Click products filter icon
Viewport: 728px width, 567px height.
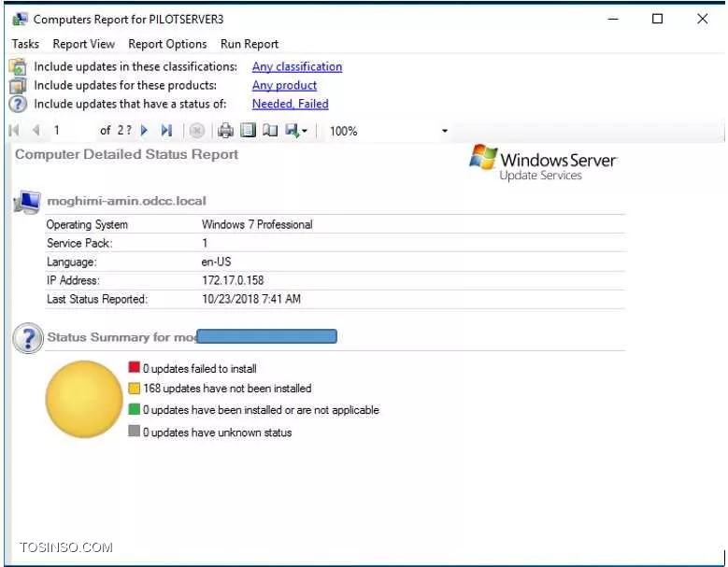coord(18,86)
